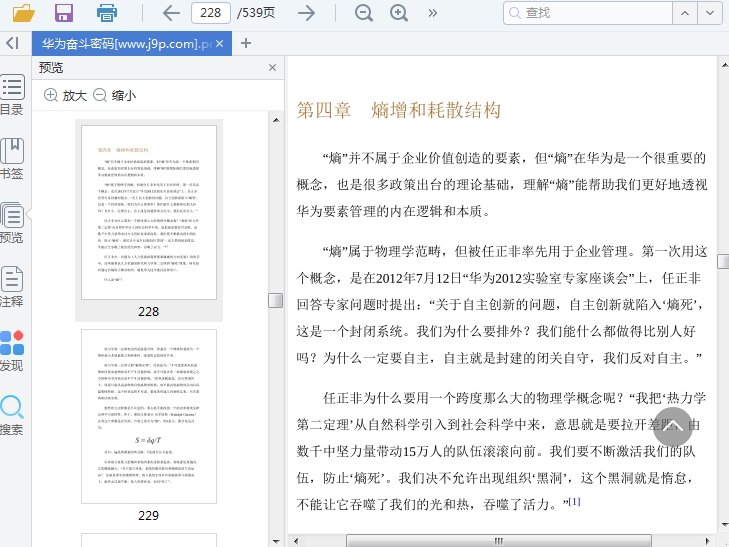Open the annotations (注释) sidebar panel
This screenshot has height=547, width=729.
[x=12, y=286]
